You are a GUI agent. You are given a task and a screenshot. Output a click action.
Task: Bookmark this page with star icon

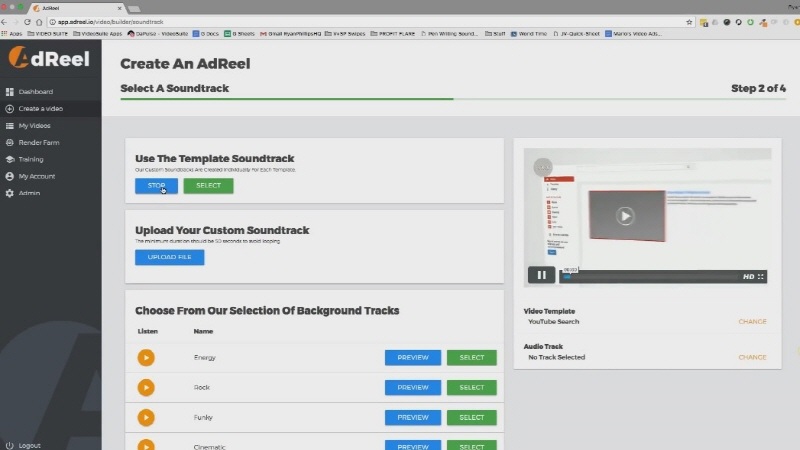pyautogui.click(x=689, y=22)
